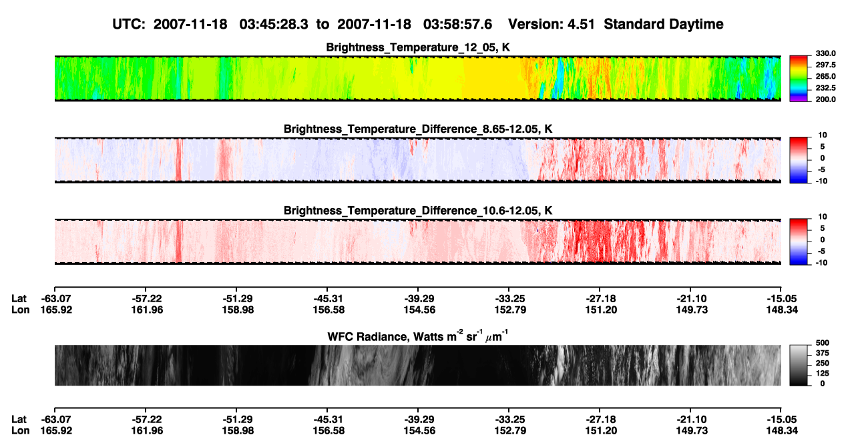Click latitude -15.05 on the axis above WFC panel
This screenshot has height=445, width=868.
[781, 298]
